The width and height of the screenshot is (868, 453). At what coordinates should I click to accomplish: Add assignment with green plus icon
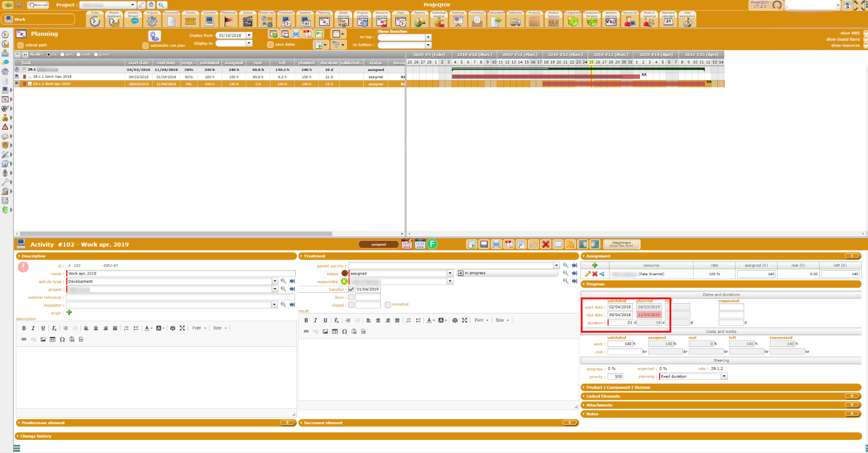[x=594, y=265]
